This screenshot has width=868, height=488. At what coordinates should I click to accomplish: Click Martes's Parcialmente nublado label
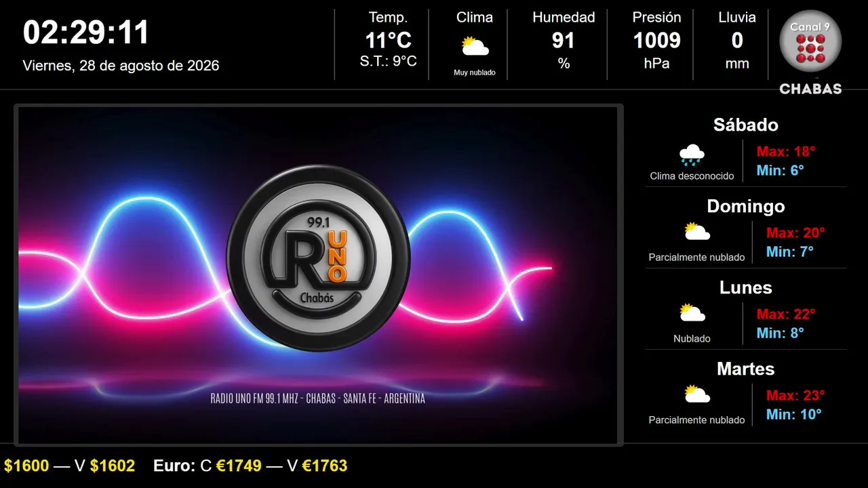pos(696,420)
